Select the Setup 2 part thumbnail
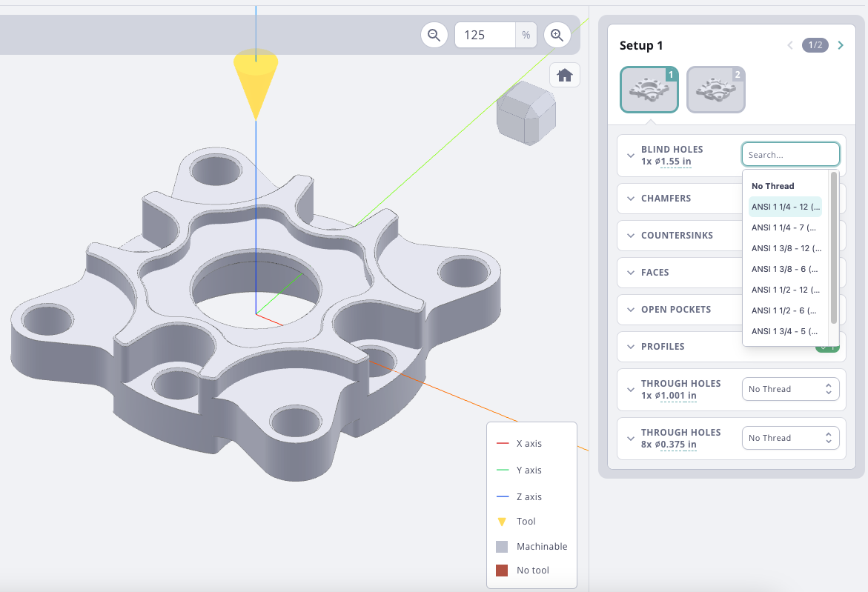The height and width of the screenshot is (592, 868). [x=715, y=88]
